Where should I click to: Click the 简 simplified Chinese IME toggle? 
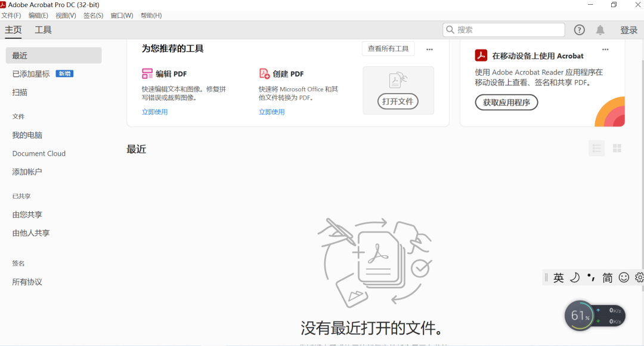[x=607, y=278]
